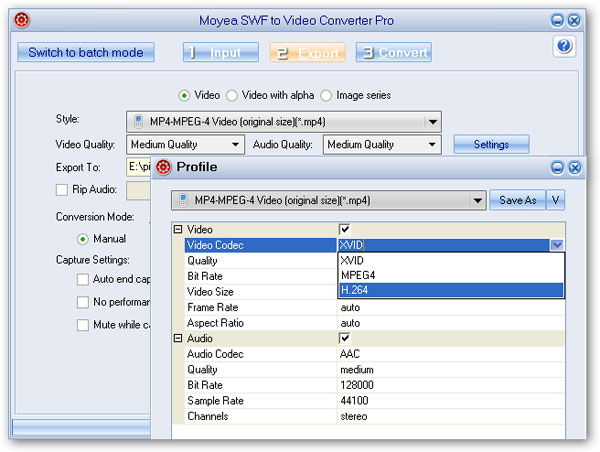This screenshot has width=600, height=452.
Task: Click the Rip Audio path field
Action: [139, 190]
